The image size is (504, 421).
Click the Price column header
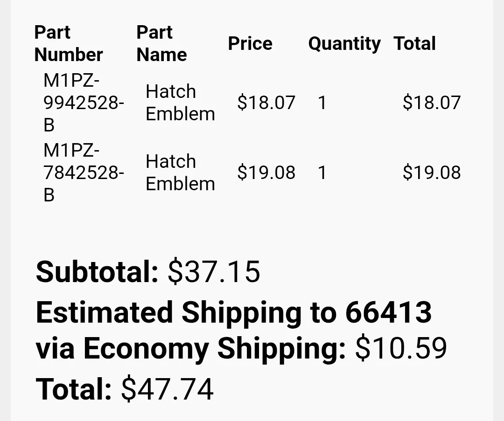[x=250, y=43]
